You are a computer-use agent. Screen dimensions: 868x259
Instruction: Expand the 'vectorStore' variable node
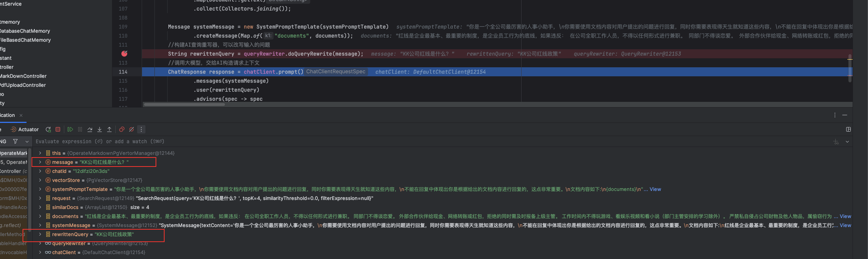40,180
